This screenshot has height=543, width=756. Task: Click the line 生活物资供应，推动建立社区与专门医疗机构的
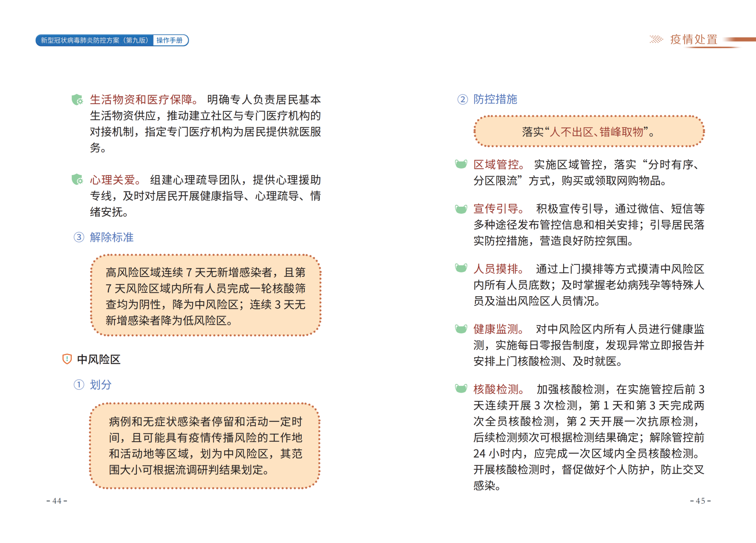pos(205,116)
